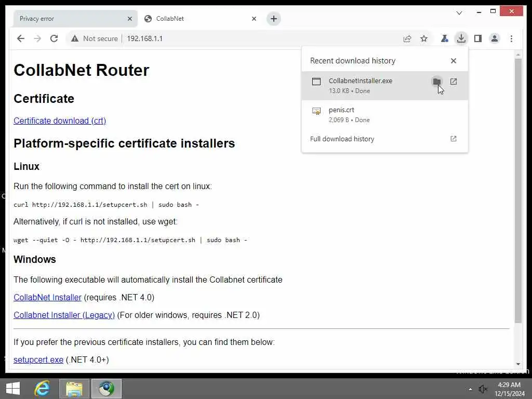Click the scrollbar up arrow
532x399 pixels.
click(x=518, y=54)
